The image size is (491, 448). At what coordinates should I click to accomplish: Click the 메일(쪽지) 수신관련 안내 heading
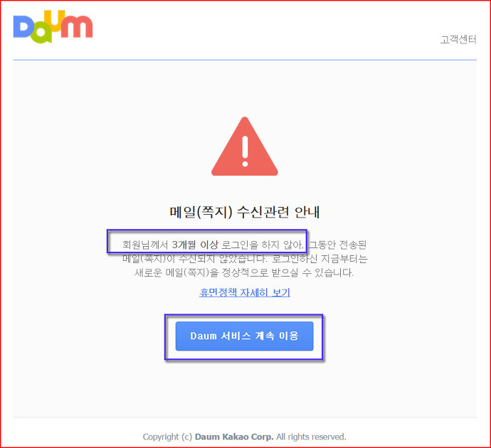(x=245, y=212)
